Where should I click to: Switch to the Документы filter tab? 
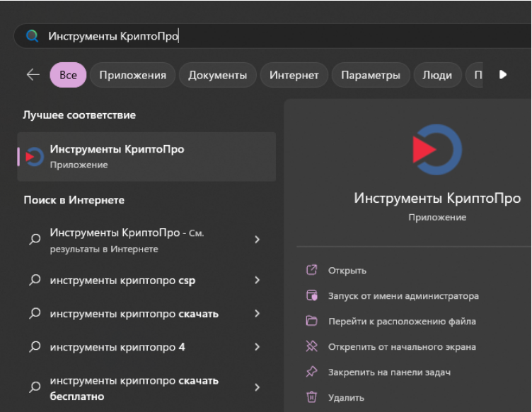[x=217, y=75]
